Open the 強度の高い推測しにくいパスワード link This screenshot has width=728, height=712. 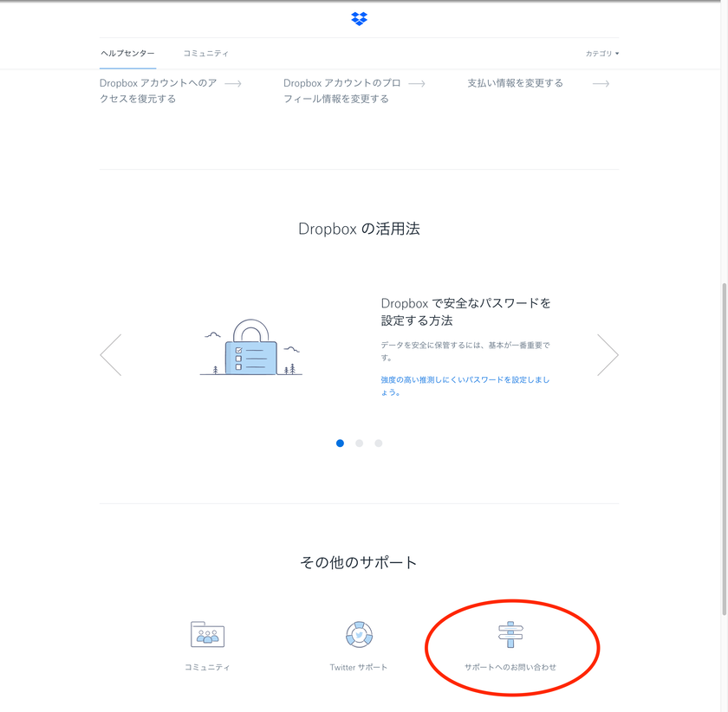pyautogui.click(x=465, y=385)
